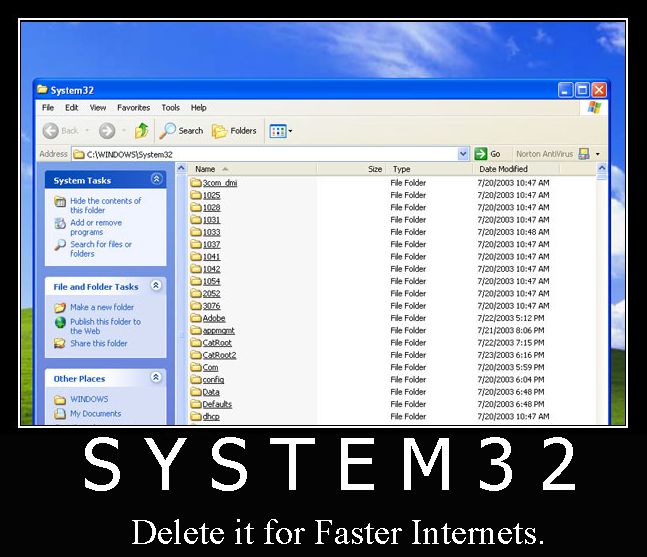Open the Views button menu
Viewport: 647px width, 557px height.
pos(281,131)
